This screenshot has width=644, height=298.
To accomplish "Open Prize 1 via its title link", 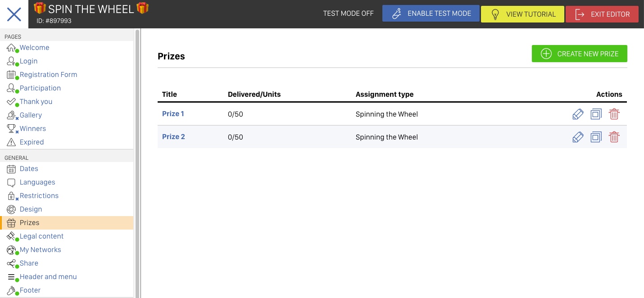I will click(173, 113).
